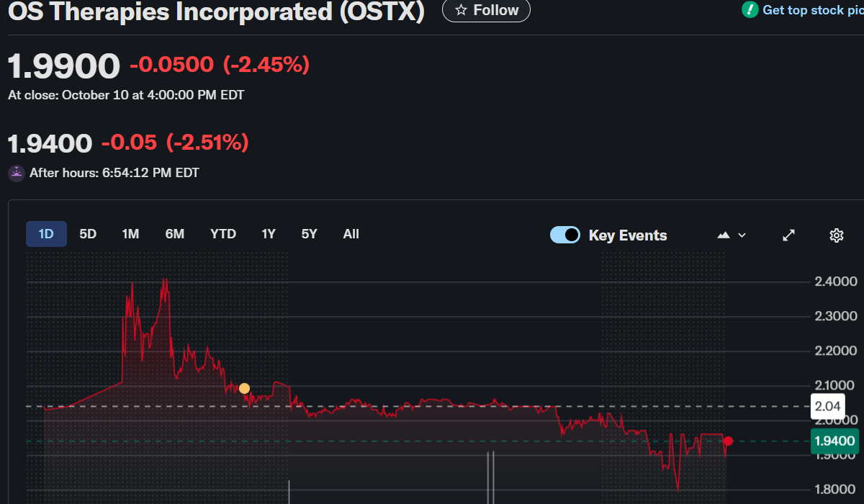Click the after hours moon icon
This screenshot has width=864, height=504.
pos(16,173)
